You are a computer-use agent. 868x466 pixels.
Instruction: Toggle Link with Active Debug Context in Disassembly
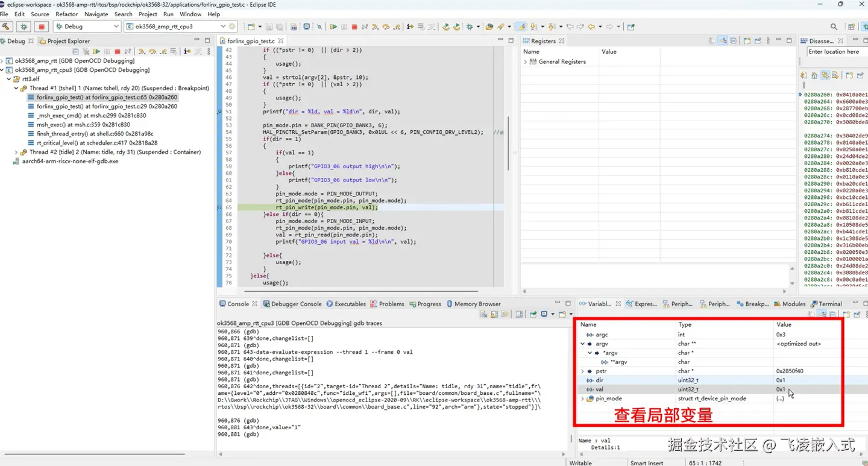(x=826, y=75)
